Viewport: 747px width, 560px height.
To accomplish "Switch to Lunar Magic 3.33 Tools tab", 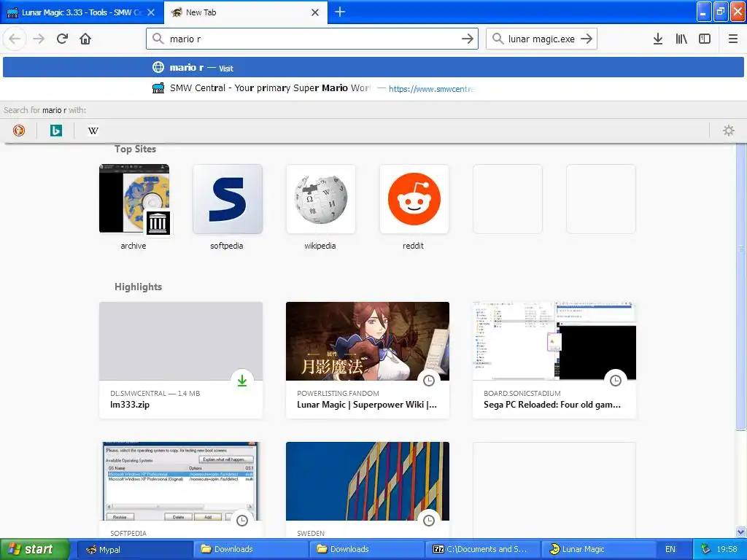I will [82, 12].
